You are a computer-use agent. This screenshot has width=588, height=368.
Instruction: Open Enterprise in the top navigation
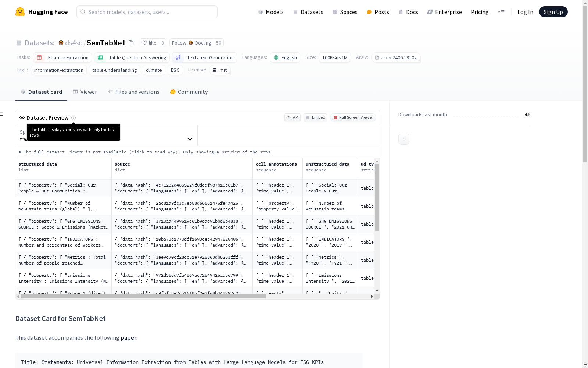(x=444, y=12)
